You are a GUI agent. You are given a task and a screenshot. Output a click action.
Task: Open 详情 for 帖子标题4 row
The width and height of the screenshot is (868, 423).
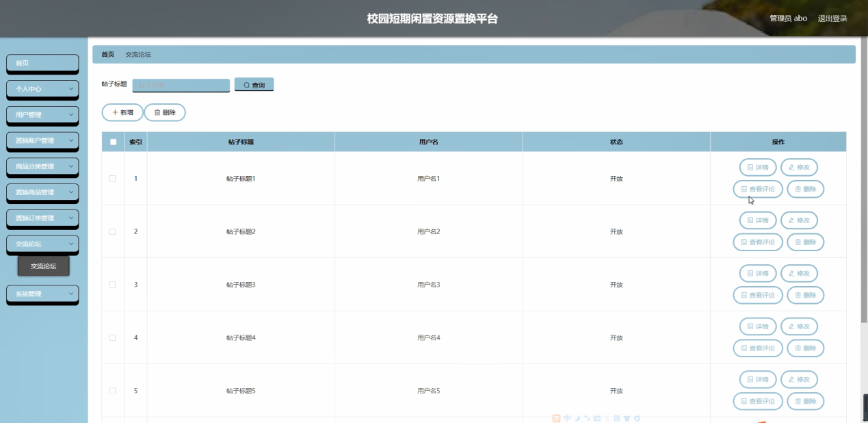pyautogui.click(x=758, y=326)
